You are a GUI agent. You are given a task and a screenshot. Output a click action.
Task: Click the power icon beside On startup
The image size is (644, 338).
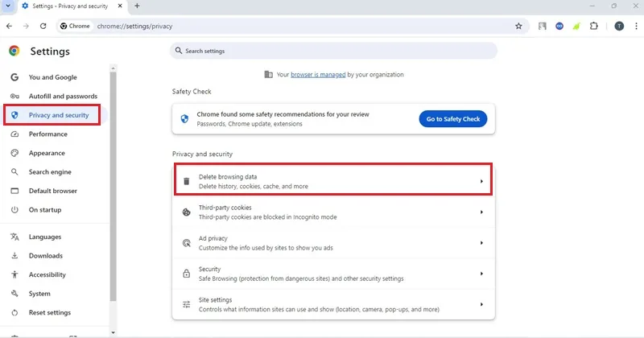pyautogui.click(x=14, y=209)
